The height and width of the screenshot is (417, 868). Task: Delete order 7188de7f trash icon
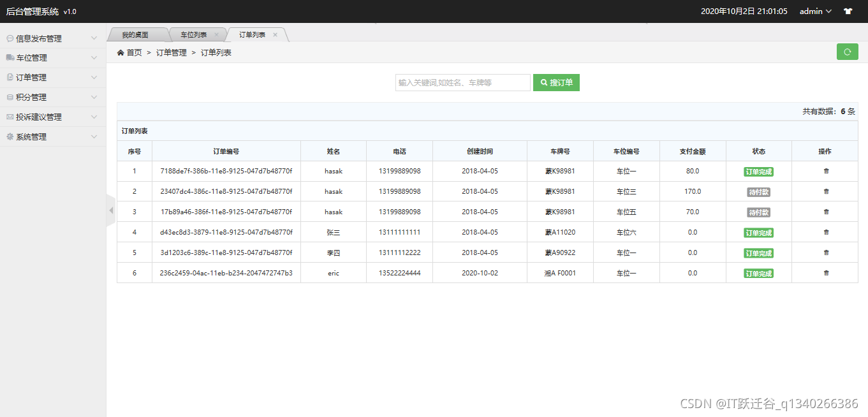pyautogui.click(x=827, y=171)
